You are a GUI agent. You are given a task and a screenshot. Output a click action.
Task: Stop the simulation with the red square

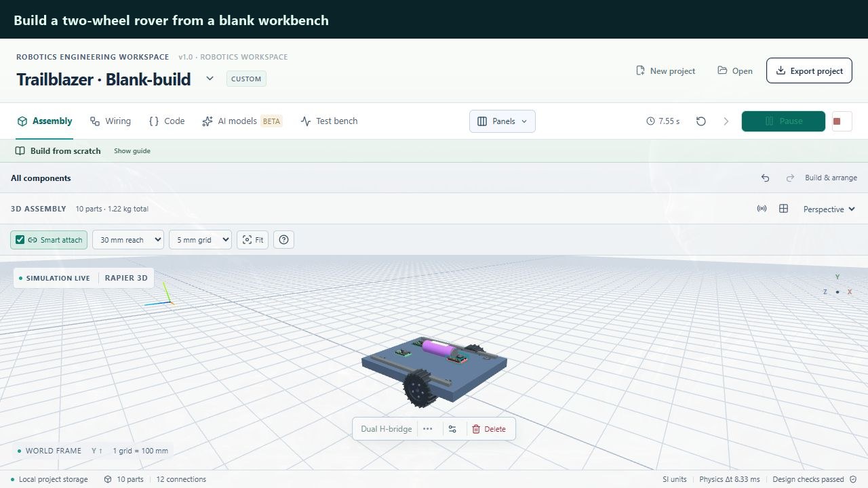[842, 121]
